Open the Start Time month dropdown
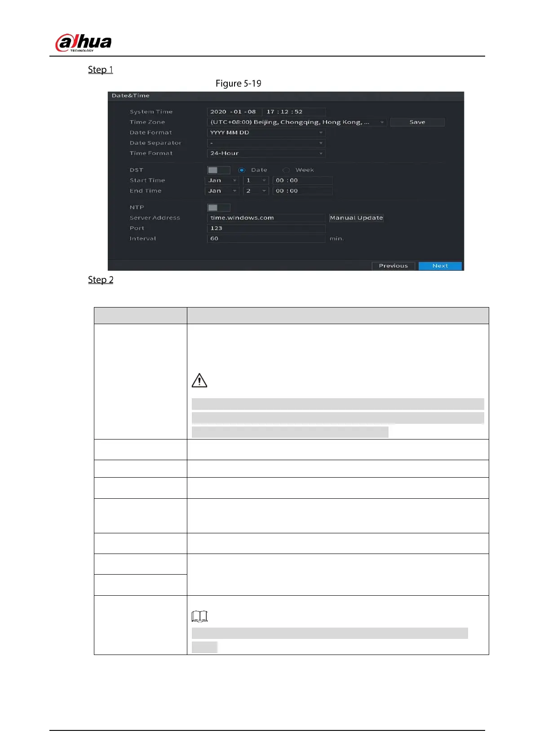Screen dimensions: 535x756 pyautogui.click(x=222, y=180)
